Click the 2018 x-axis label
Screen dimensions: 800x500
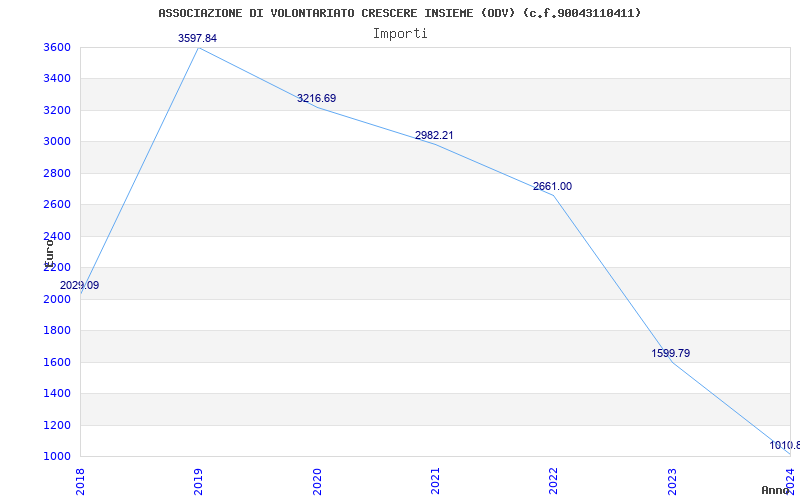[x=80, y=481]
